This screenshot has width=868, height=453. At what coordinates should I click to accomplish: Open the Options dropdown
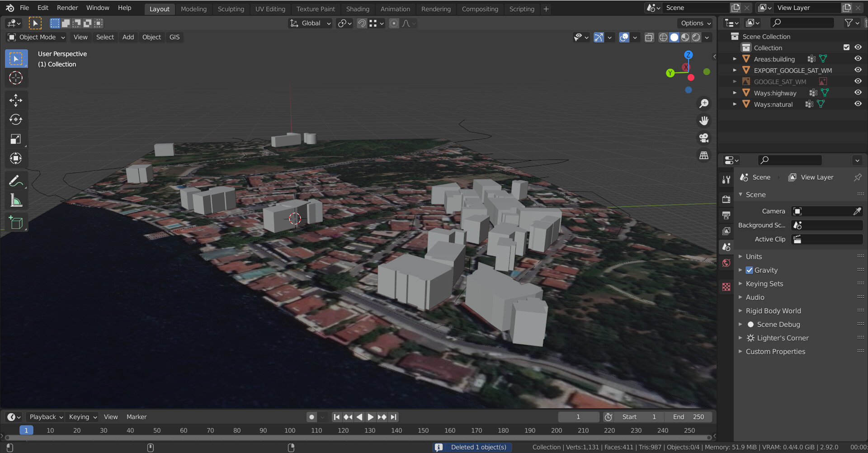pos(695,24)
